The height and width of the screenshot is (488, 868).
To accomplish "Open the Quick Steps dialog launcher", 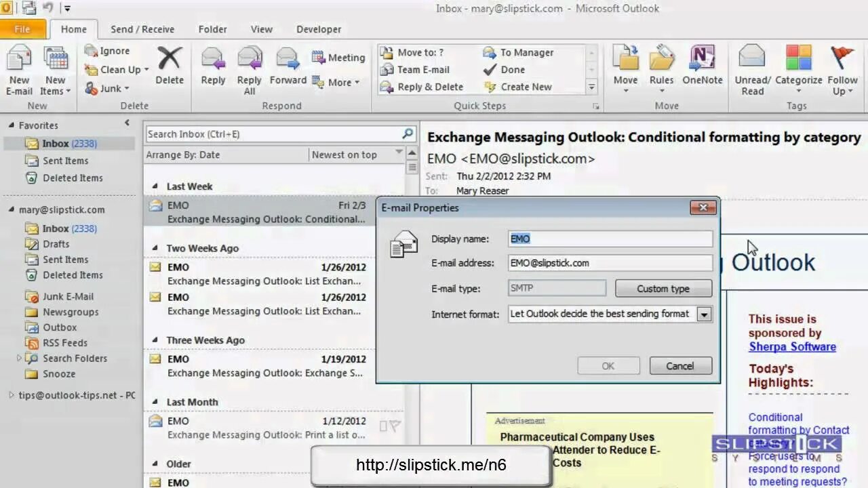I will click(596, 106).
